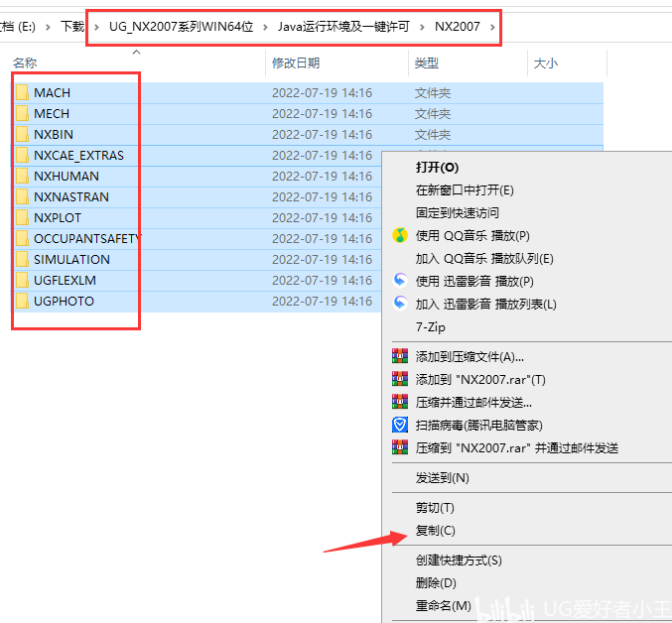This screenshot has width=672, height=623.
Task: Select 压缩到 "NX2007.rar" 并通过邮件发送
Action: [517, 447]
